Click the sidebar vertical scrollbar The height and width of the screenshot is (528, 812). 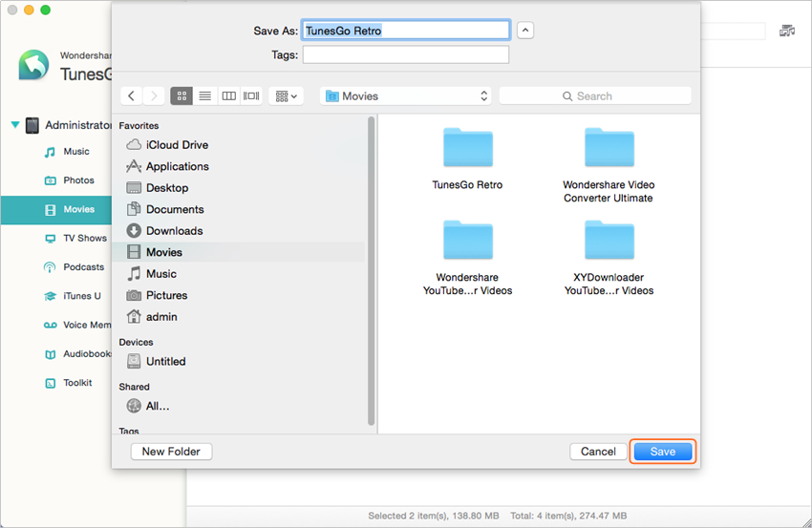[371, 267]
